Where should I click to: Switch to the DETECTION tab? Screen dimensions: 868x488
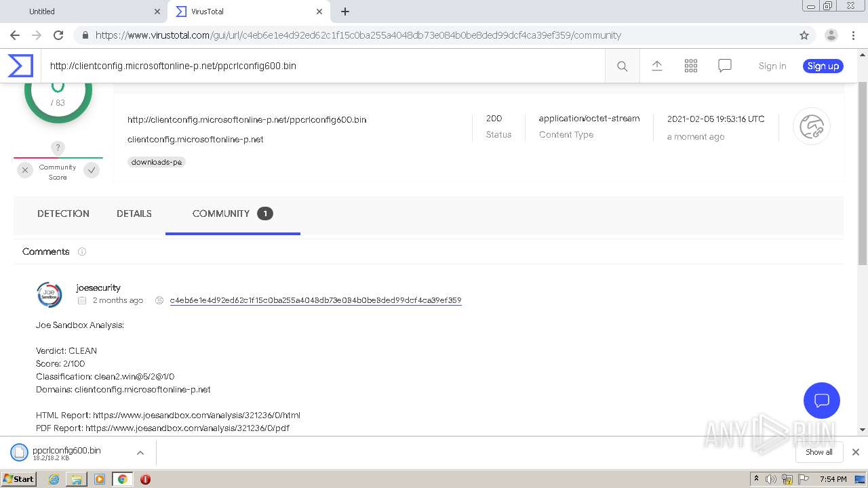pyautogui.click(x=63, y=213)
